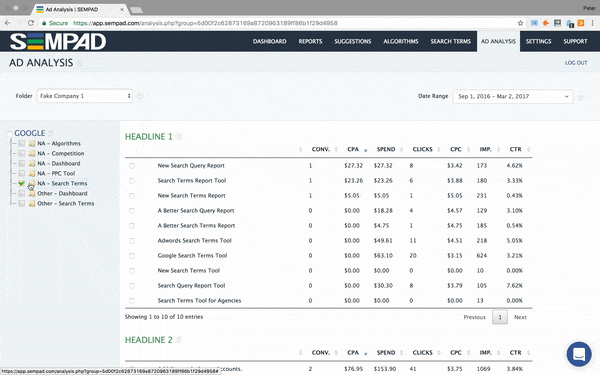
Task: Click Previous pagination button
Action: (x=474, y=317)
